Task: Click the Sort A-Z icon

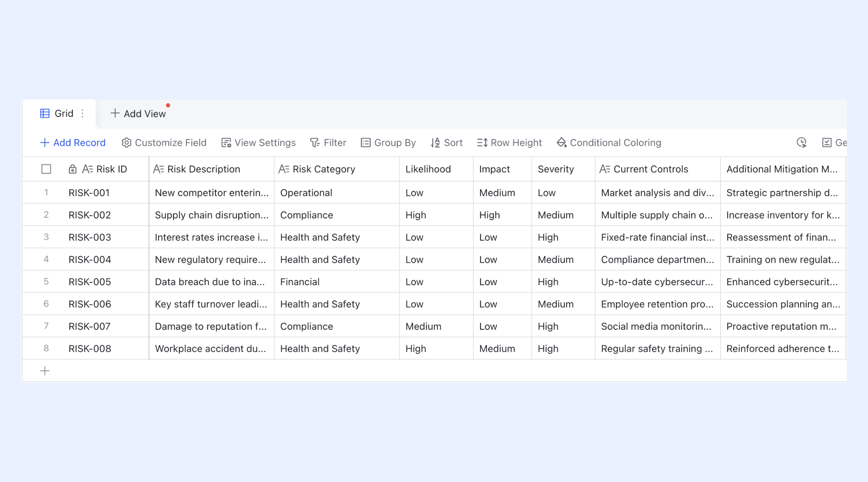Action: point(435,143)
